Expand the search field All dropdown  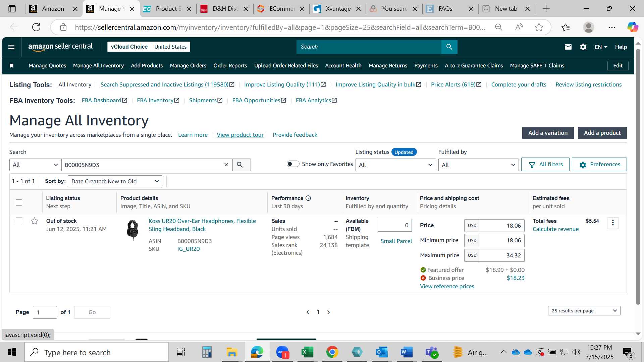pyautogui.click(x=35, y=165)
